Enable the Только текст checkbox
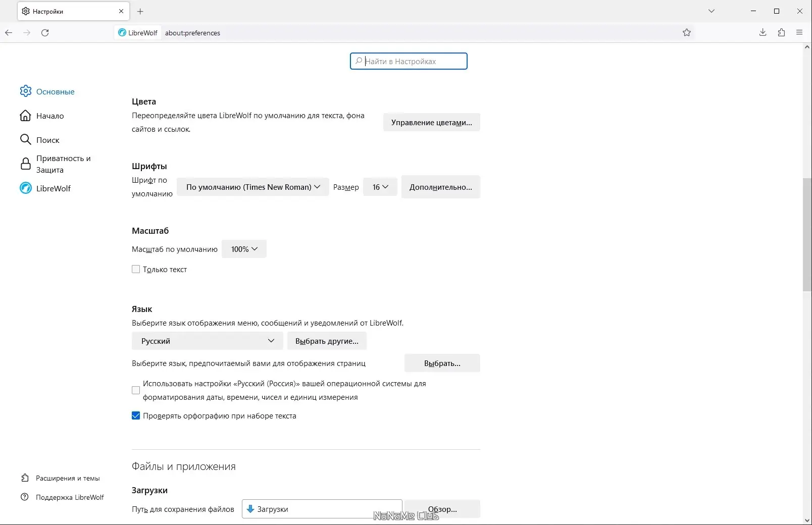Image resolution: width=812 pixels, height=525 pixels. pyautogui.click(x=136, y=270)
